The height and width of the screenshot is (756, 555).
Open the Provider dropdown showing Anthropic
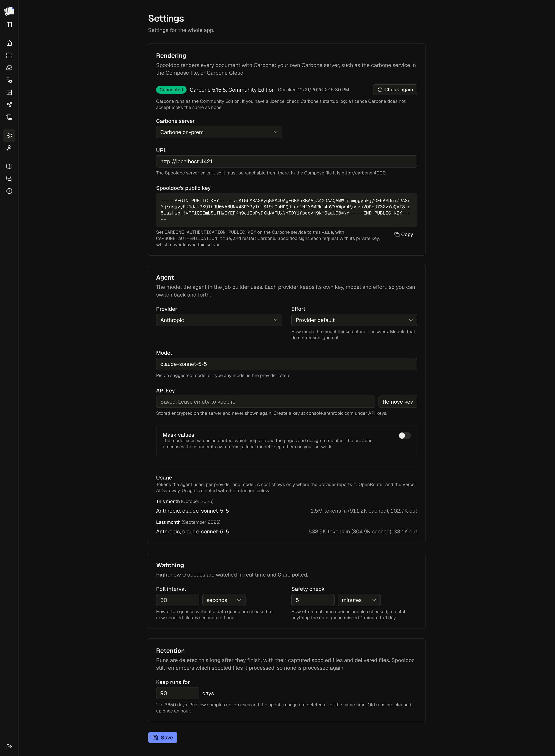click(219, 320)
